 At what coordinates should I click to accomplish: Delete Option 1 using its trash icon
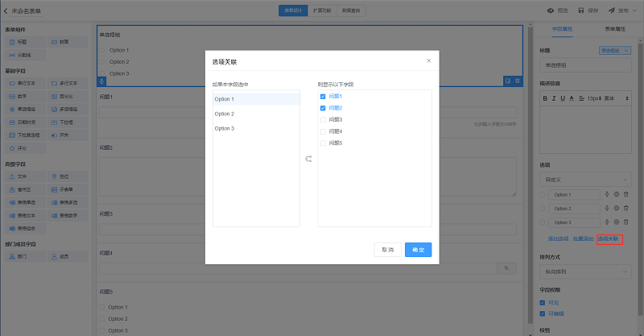pyautogui.click(x=626, y=195)
